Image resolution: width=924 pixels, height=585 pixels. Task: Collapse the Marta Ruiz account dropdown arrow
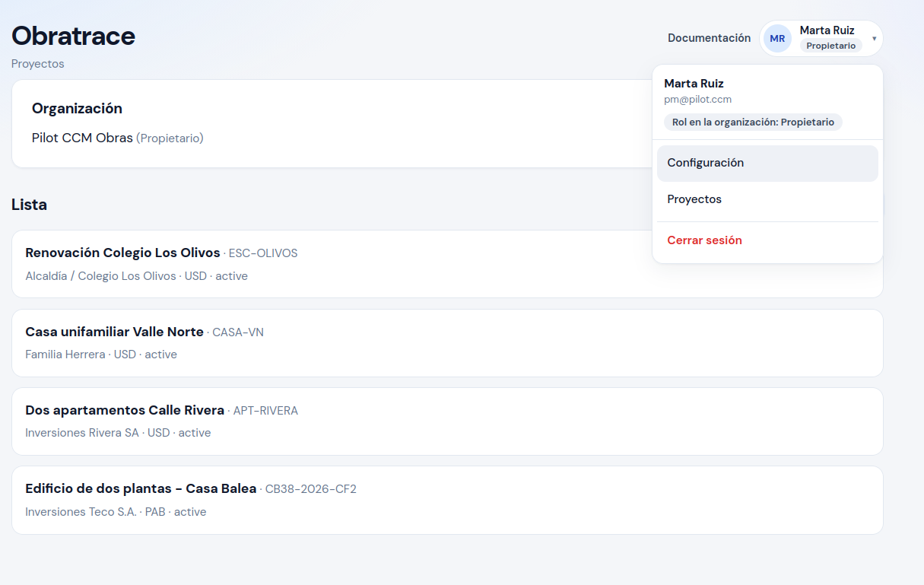pos(875,39)
